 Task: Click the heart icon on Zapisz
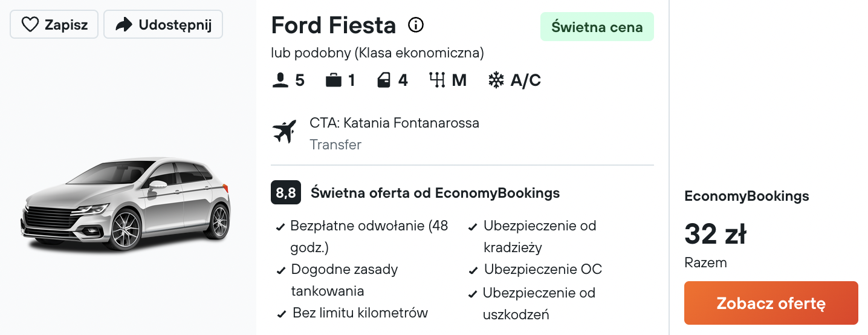30,25
